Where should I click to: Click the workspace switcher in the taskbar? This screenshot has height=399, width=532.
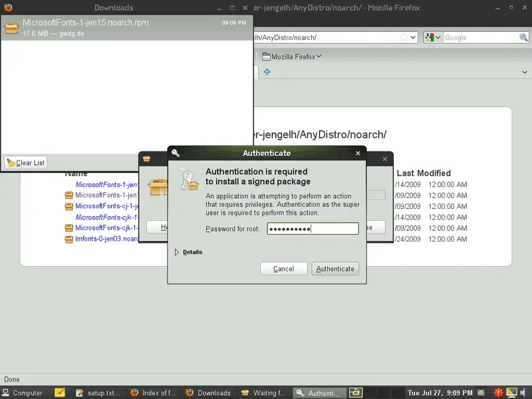(x=376, y=393)
